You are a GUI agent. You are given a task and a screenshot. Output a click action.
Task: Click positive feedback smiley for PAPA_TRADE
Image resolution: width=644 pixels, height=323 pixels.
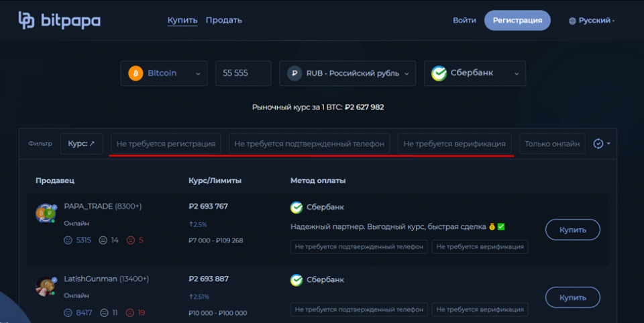click(x=68, y=240)
